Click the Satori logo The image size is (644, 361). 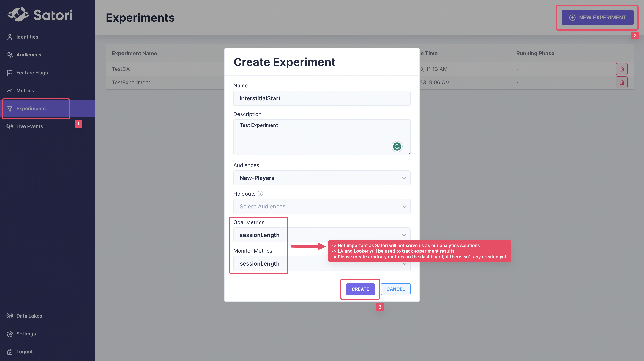(40, 15)
